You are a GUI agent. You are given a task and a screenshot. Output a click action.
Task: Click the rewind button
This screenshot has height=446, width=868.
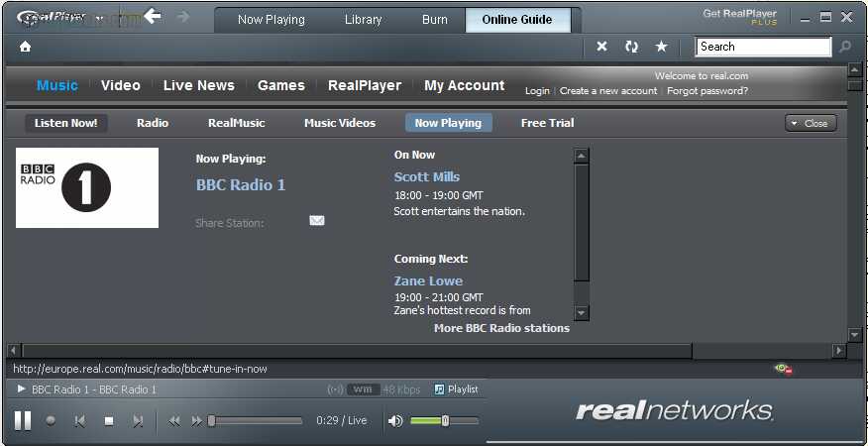point(173,421)
